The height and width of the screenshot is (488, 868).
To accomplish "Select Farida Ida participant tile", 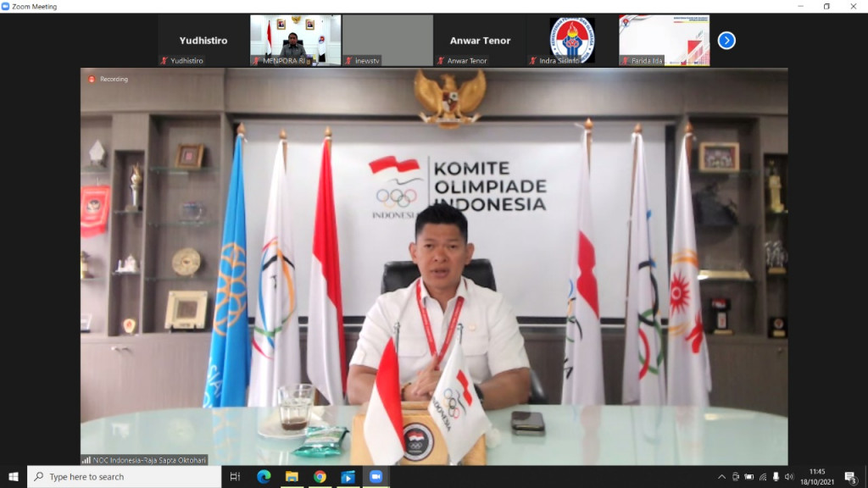I will [664, 41].
